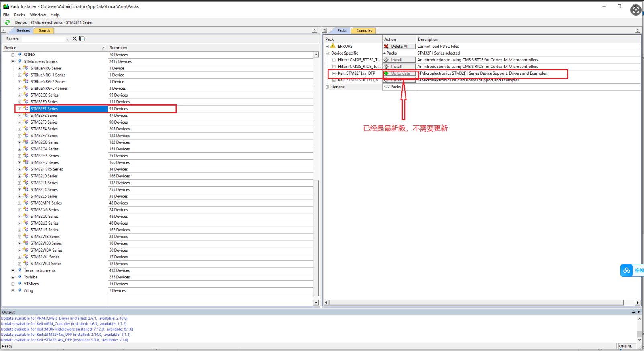Click the STM32G4 Series chip icon

[x=26, y=149]
